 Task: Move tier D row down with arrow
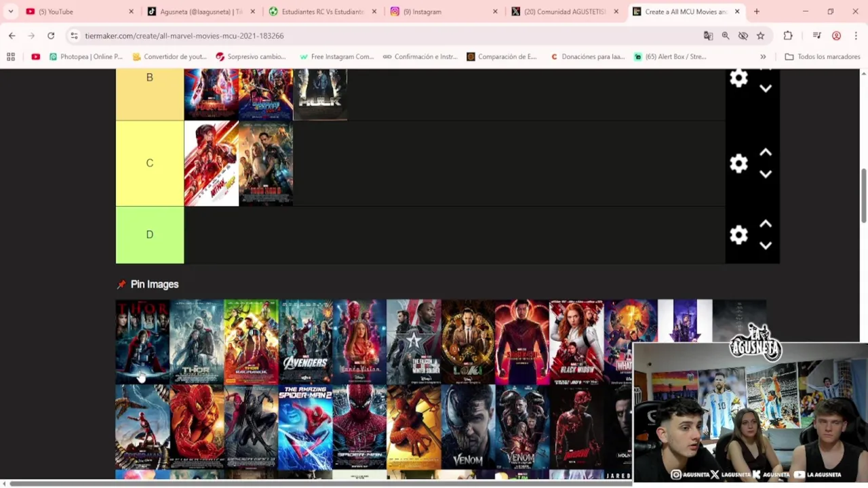(x=766, y=245)
